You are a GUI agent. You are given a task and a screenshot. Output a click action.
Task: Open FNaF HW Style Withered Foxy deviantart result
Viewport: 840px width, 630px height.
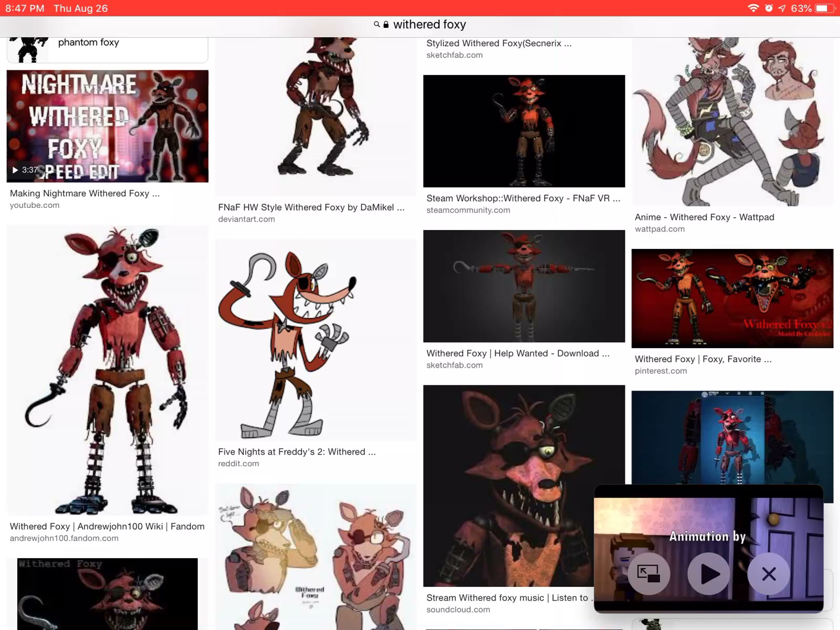pyautogui.click(x=311, y=207)
